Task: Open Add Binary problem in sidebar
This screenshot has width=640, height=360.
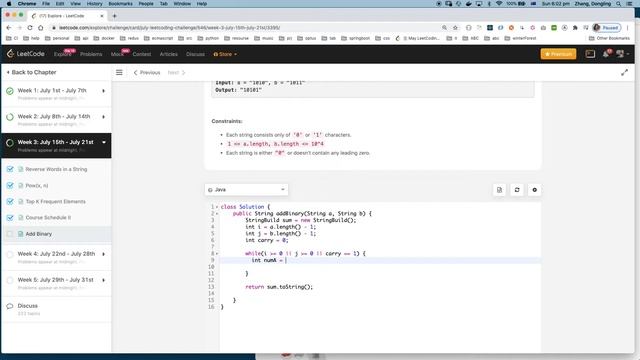Action: click(x=39, y=234)
